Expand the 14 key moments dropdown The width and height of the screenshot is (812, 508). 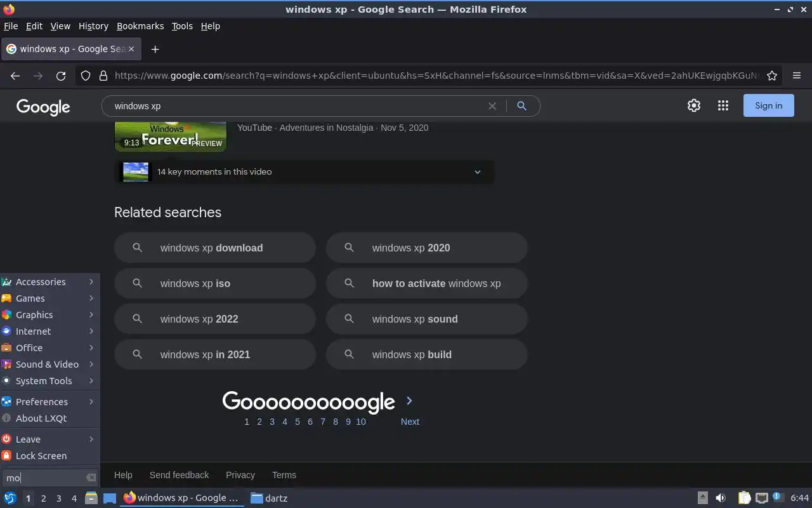click(x=478, y=172)
